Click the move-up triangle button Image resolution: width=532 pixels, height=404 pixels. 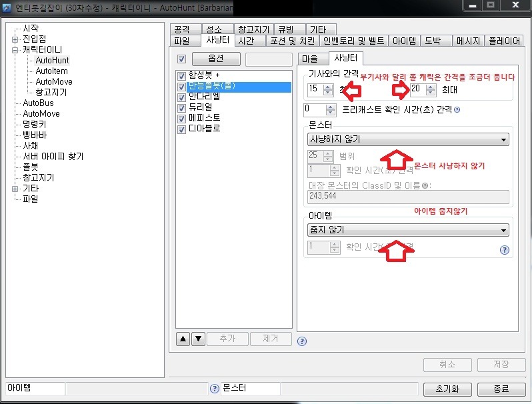(x=183, y=339)
